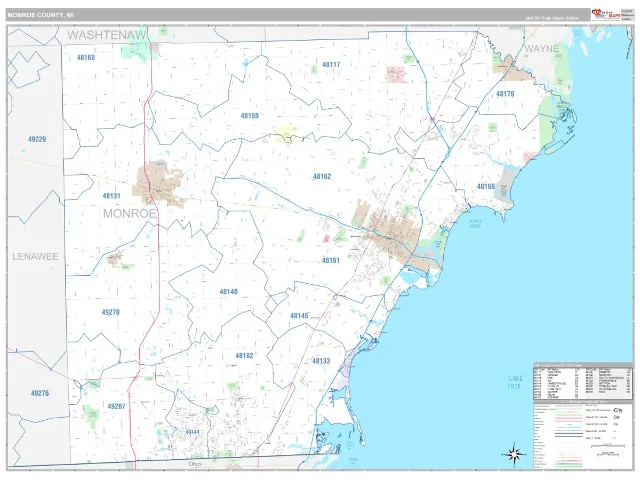Image resolution: width=640 pixels, height=480 pixels.
Task: Click the compass rose symbol
Action: point(514,453)
